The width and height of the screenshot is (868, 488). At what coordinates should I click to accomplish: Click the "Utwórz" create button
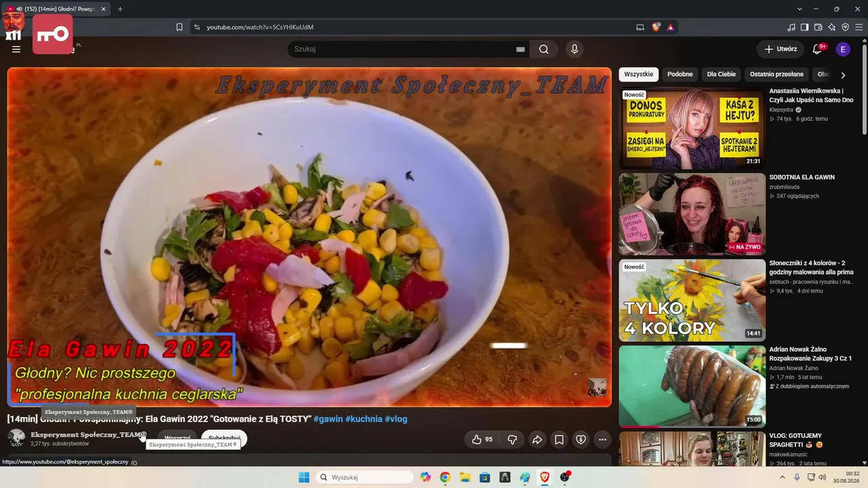pyautogui.click(x=781, y=49)
